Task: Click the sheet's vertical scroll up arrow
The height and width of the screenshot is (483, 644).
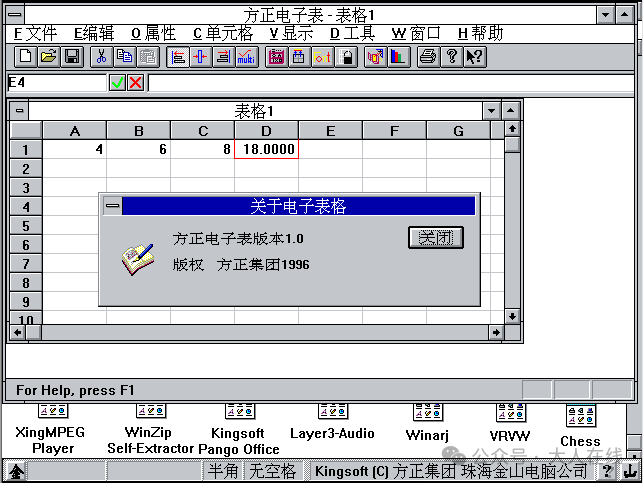Action: coord(512,129)
